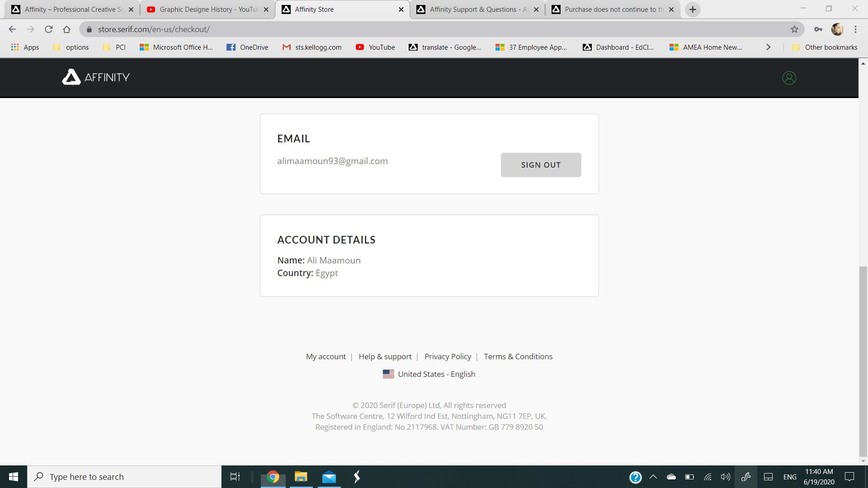
Task: Open Task View on the taskbar
Action: (x=235, y=477)
